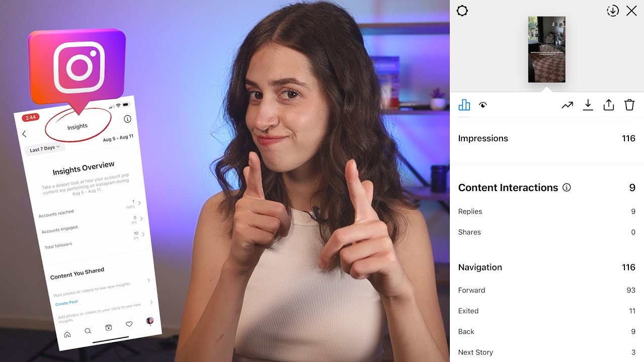Expand the Total followers row chevron
This screenshot has height=362, width=644.
143,235
